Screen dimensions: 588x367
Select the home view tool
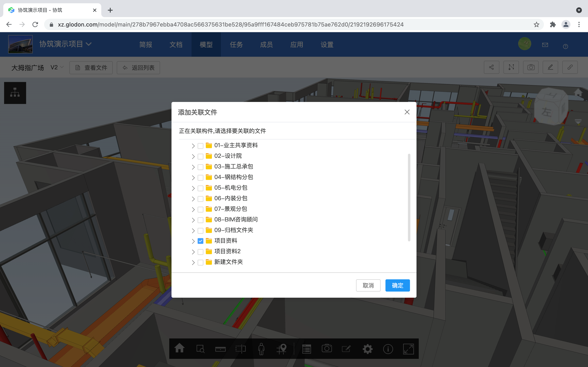tap(180, 349)
